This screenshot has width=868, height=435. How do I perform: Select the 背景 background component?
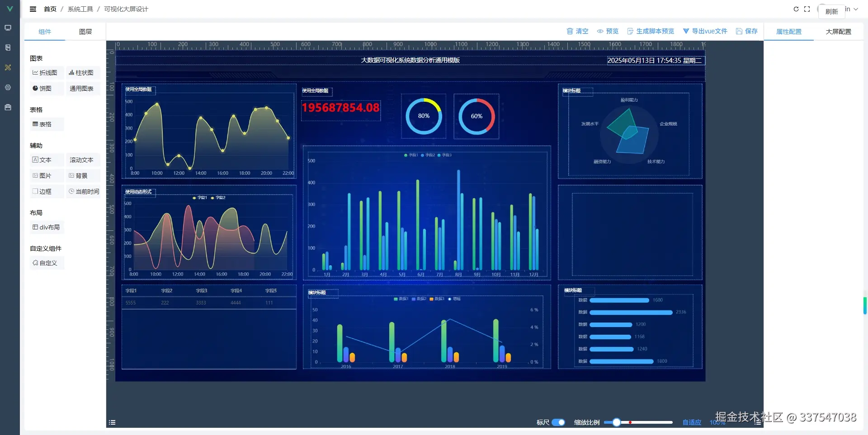tap(83, 176)
